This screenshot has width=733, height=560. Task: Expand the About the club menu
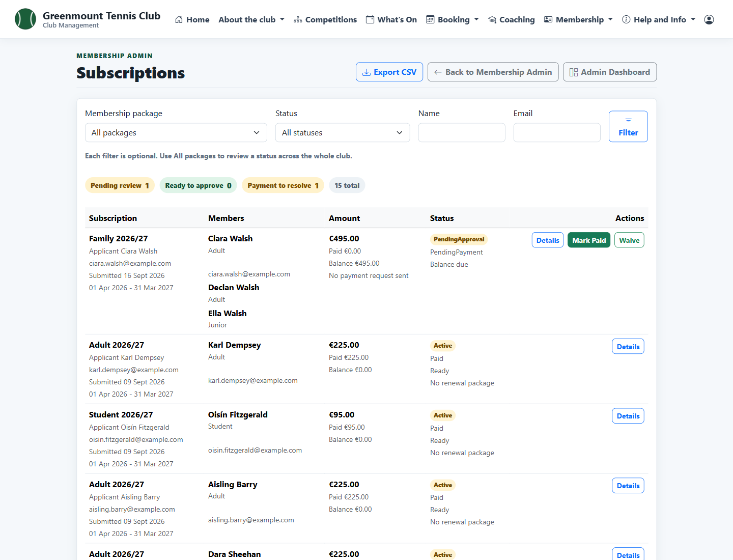tap(251, 20)
